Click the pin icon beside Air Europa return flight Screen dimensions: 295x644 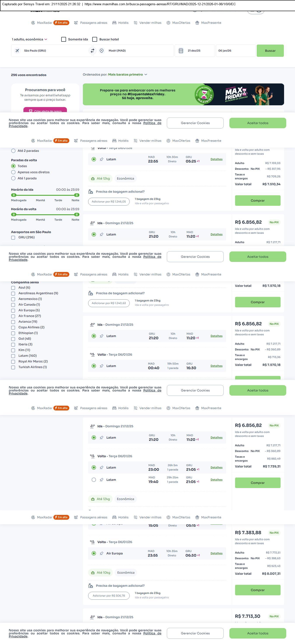101,553
